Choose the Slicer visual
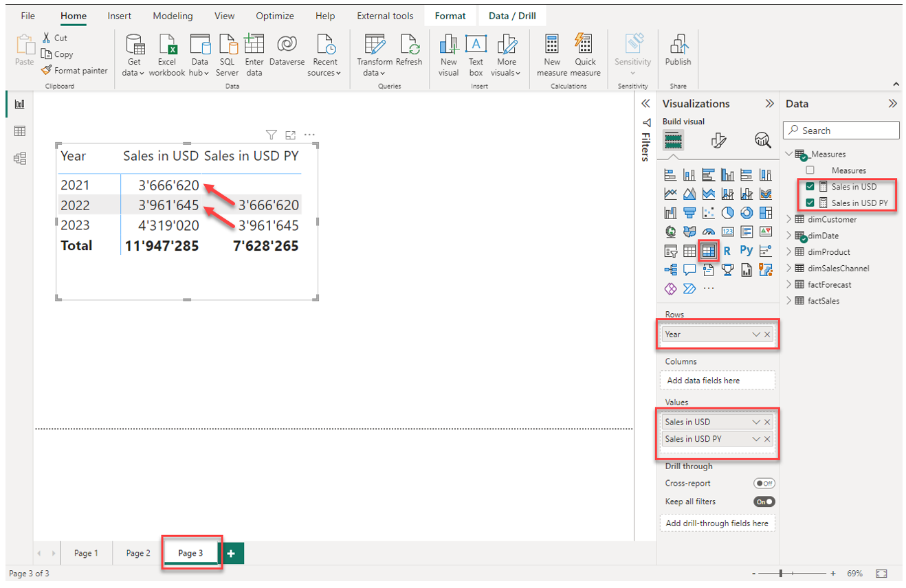Viewport: 906px width, 588px height. click(x=670, y=251)
